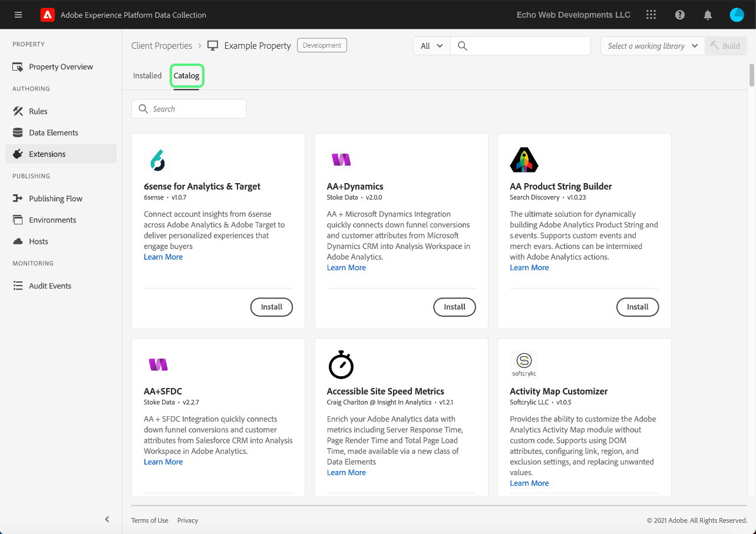
Task: Click the AA Product String Builder rocket icon
Action: click(x=524, y=160)
